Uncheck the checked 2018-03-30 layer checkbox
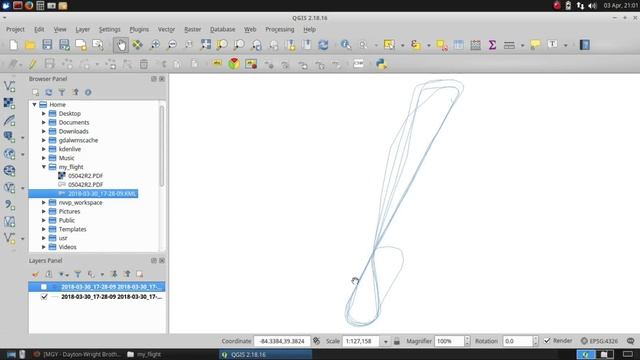The image size is (640, 360). click(x=44, y=297)
